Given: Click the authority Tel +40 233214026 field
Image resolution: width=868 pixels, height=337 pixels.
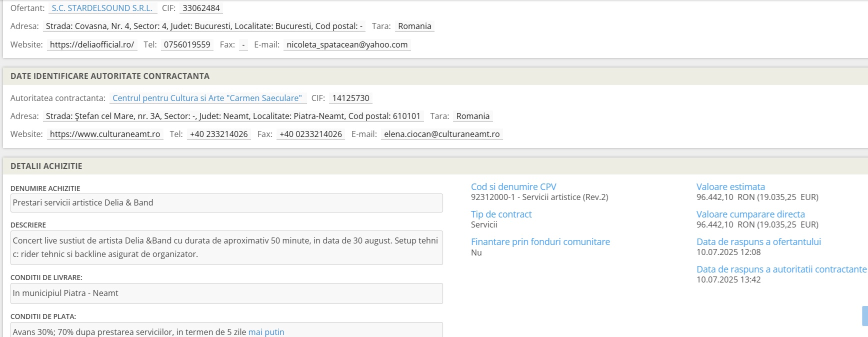Looking at the screenshot, I should (x=218, y=134).
